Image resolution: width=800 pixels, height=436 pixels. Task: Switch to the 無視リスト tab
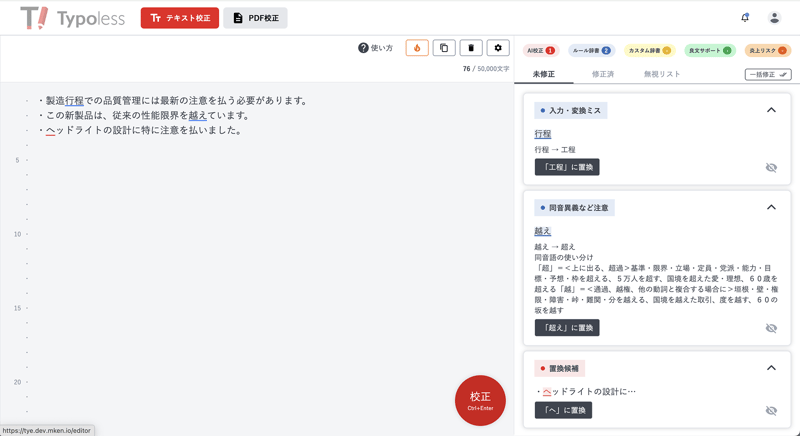point(662,74)
